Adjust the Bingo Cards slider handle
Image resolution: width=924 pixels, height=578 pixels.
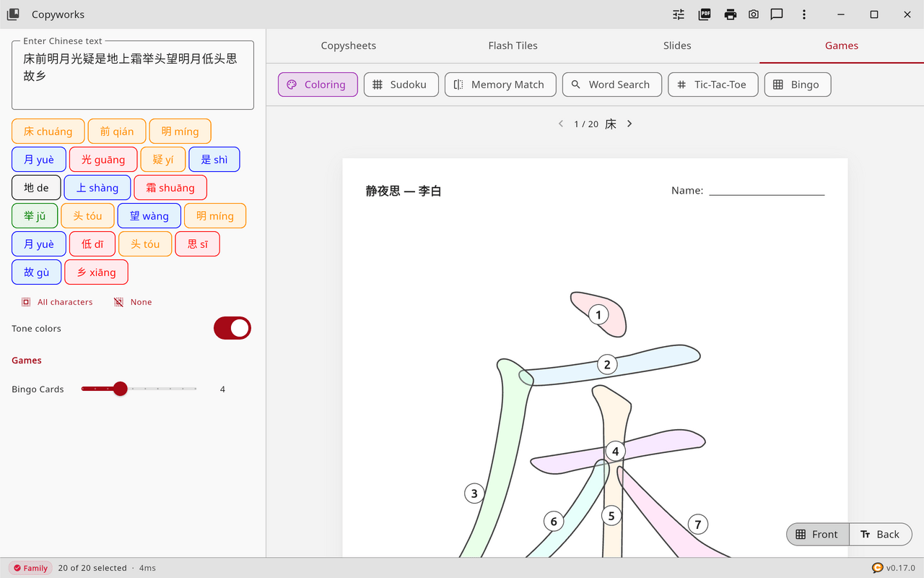pyautogui.click(x=121, y=389)
